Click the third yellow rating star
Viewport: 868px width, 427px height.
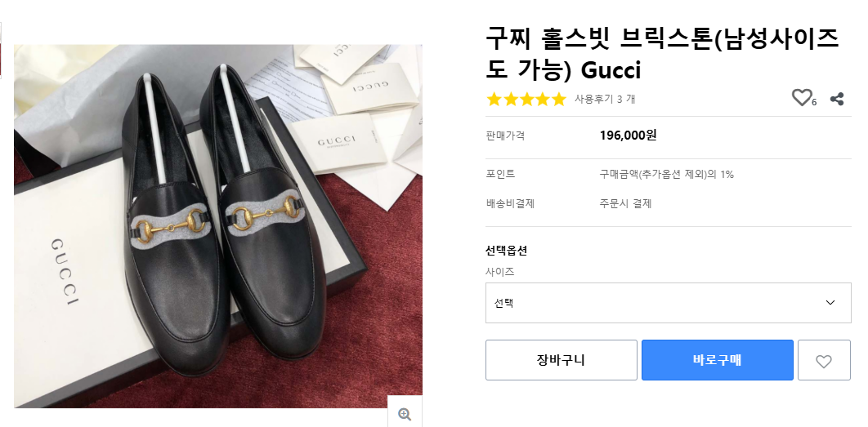526,100
